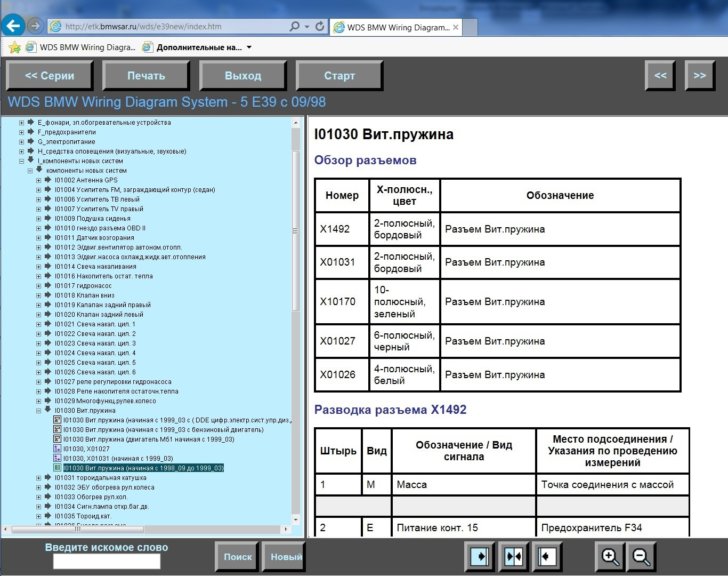Click the Поиск button

click(x=237, y=557)
